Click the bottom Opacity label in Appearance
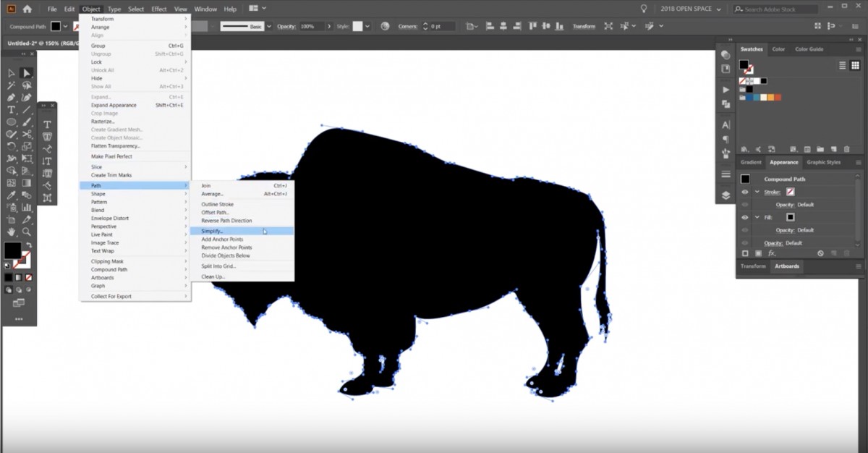The width and height of the screenshot is (868, 453). tap(773, 243)
